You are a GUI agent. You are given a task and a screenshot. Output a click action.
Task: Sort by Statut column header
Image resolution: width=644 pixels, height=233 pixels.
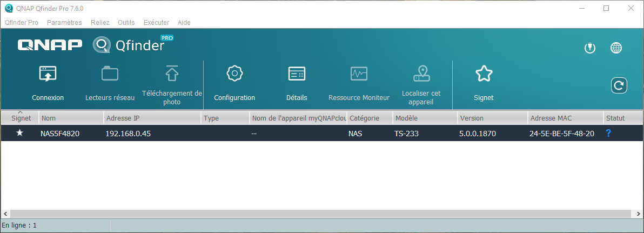(623, 118)
